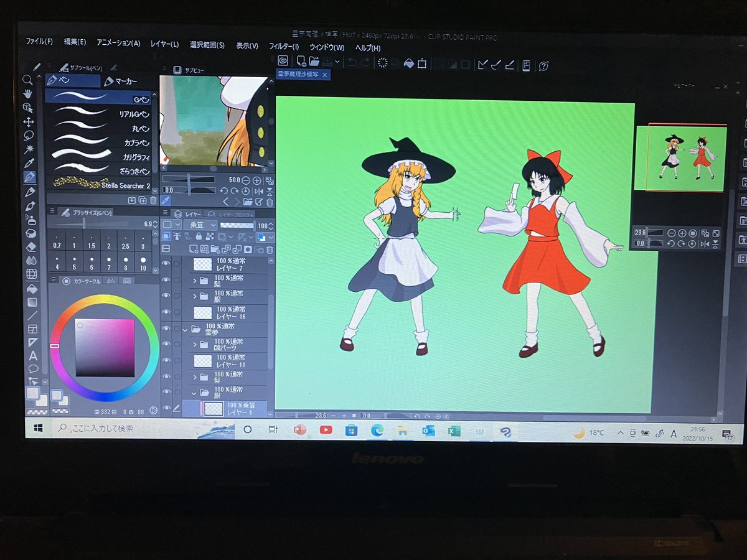Create a new canvas file
Viewport: 747px width, 560px height.
click(301, 61)
